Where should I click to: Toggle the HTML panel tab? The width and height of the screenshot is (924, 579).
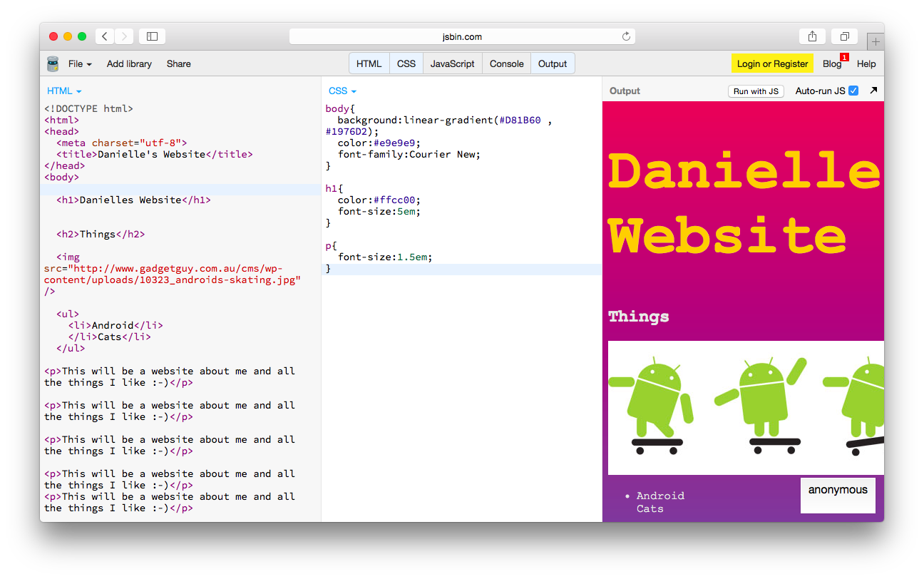coord(369,63)
